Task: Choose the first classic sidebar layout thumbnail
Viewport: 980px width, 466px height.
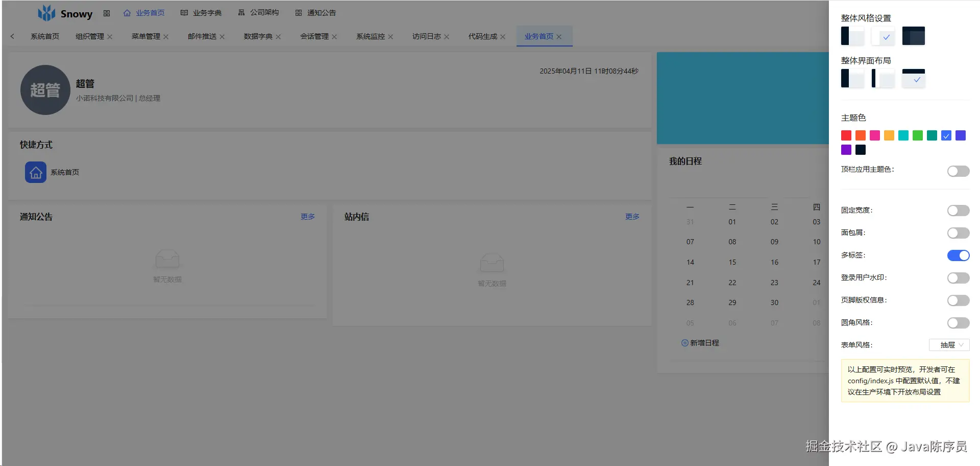Action: pyautogui.click(x=852, y=78)
